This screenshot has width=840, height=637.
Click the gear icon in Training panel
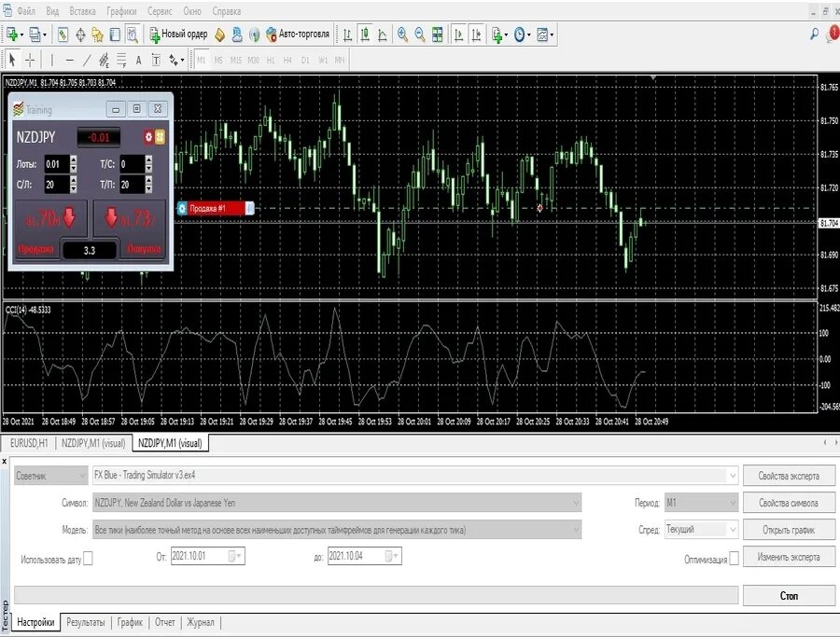(148, 136)
